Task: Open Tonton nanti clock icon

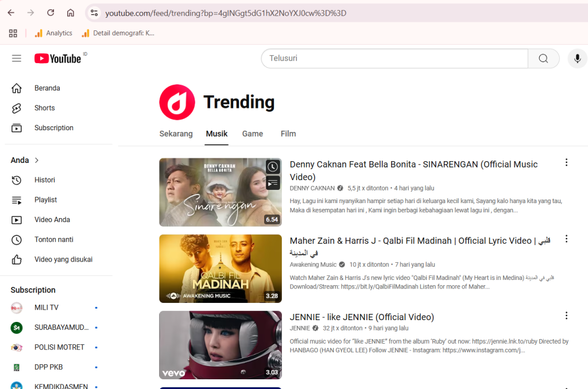Action: tap(17, 240)
